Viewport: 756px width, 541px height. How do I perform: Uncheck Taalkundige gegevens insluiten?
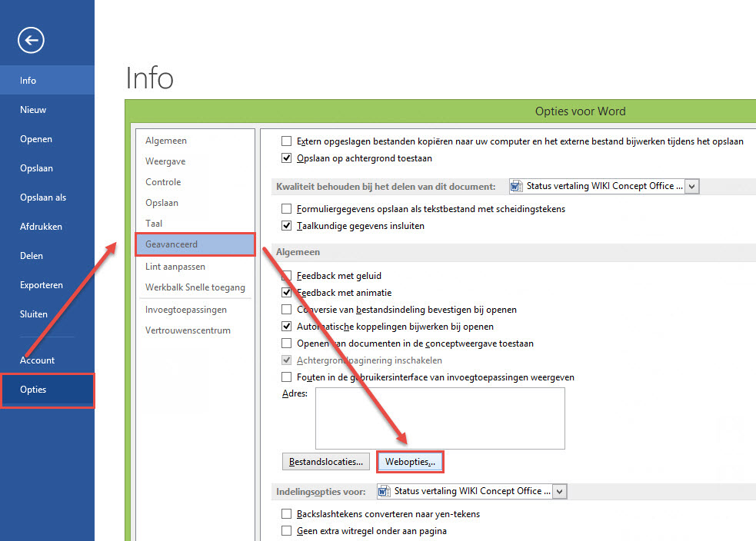[x=287, y=226]
